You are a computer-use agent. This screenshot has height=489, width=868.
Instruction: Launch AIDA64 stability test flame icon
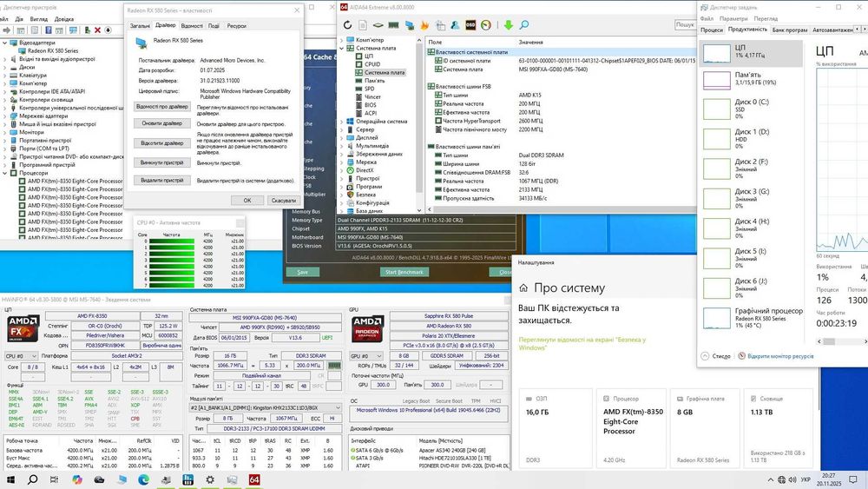[424, 25]
